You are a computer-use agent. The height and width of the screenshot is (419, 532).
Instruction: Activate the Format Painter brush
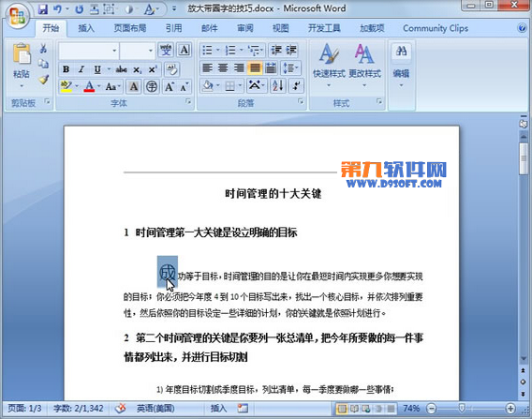click(43, 80)
